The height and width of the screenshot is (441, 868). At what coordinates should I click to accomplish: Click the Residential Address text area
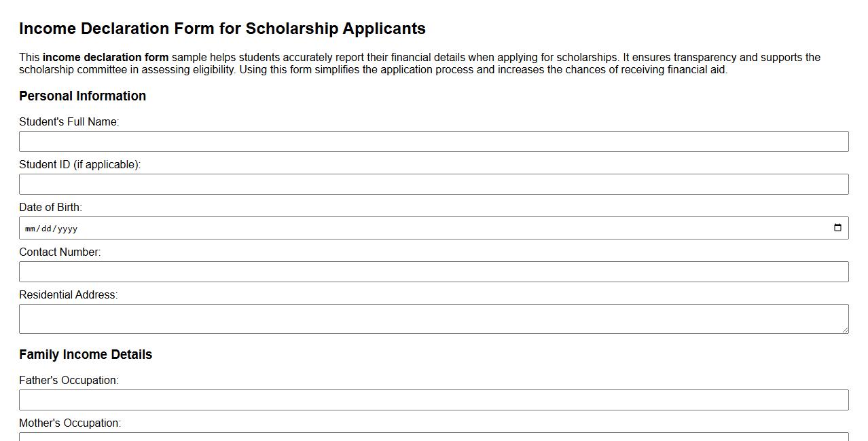click(434, 318)
